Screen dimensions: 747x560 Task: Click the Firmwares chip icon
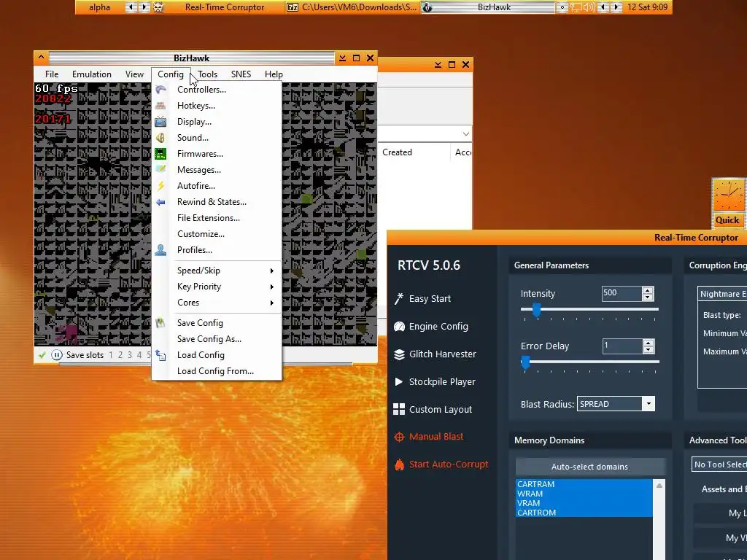pyautogui.click(x=160, y=154)
